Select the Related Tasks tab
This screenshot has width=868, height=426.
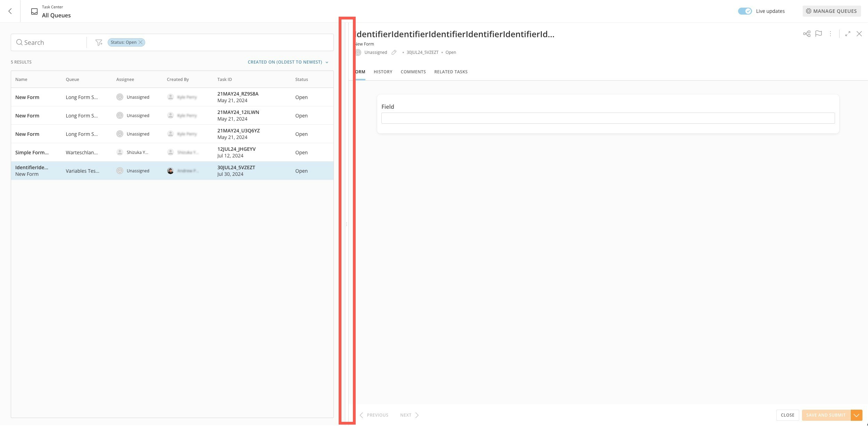point(450,72)
